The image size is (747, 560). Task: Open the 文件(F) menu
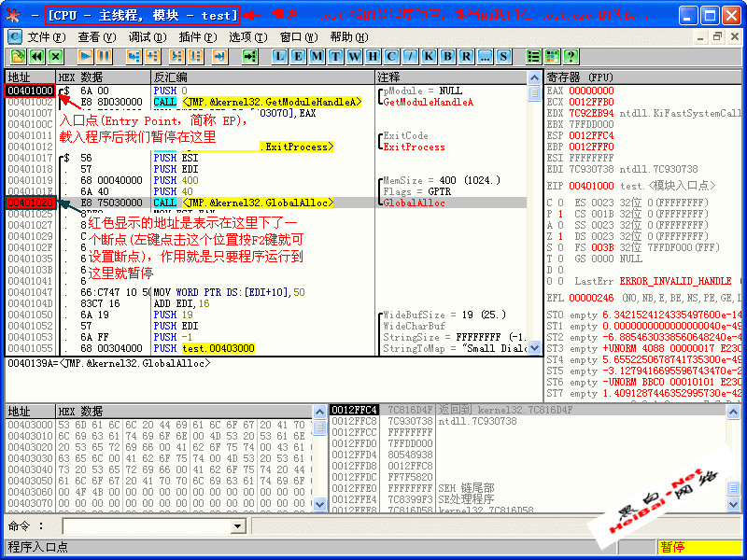[47, 37]
